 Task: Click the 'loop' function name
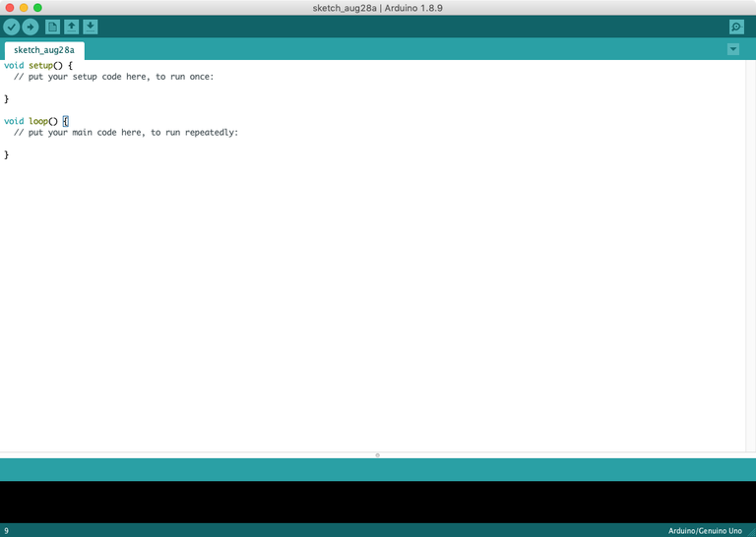tap(38, 121)
